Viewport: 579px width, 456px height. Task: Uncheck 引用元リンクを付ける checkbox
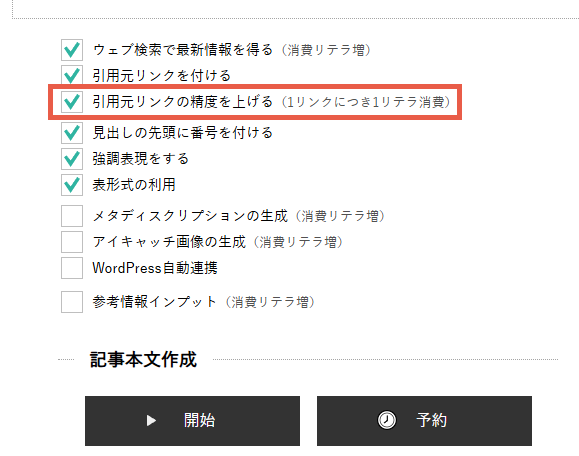coord(72,76)
